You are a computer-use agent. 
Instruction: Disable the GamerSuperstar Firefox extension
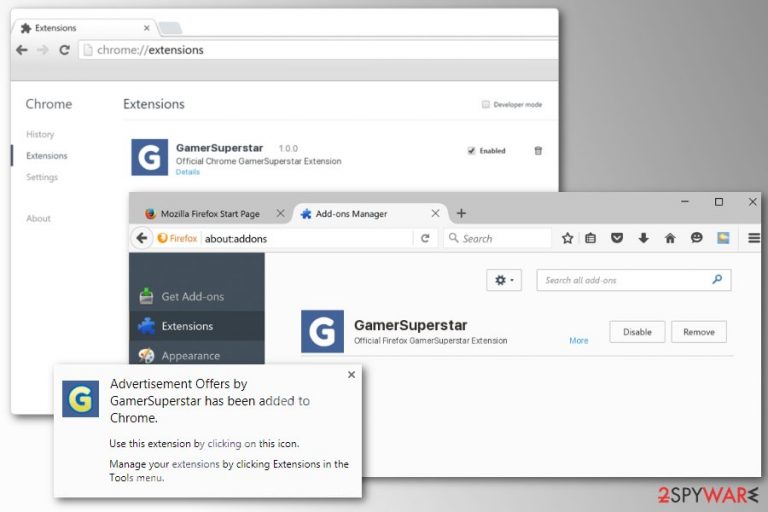[637, 332]
